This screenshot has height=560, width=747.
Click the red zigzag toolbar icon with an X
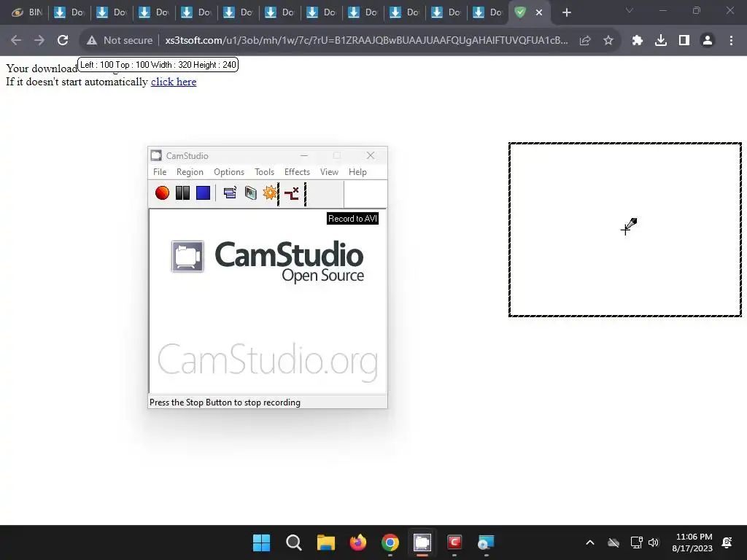click(292, 192)
